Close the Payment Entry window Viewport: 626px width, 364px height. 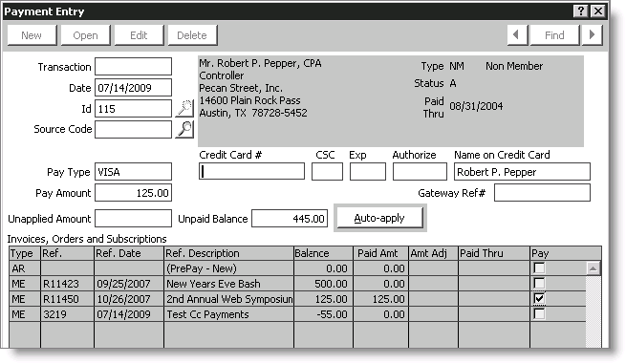[598, 11]
